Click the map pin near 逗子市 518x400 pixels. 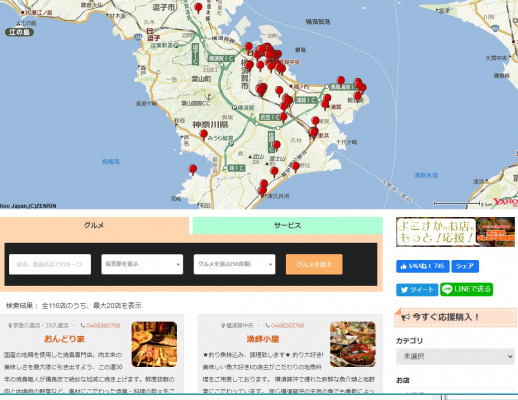198,8
